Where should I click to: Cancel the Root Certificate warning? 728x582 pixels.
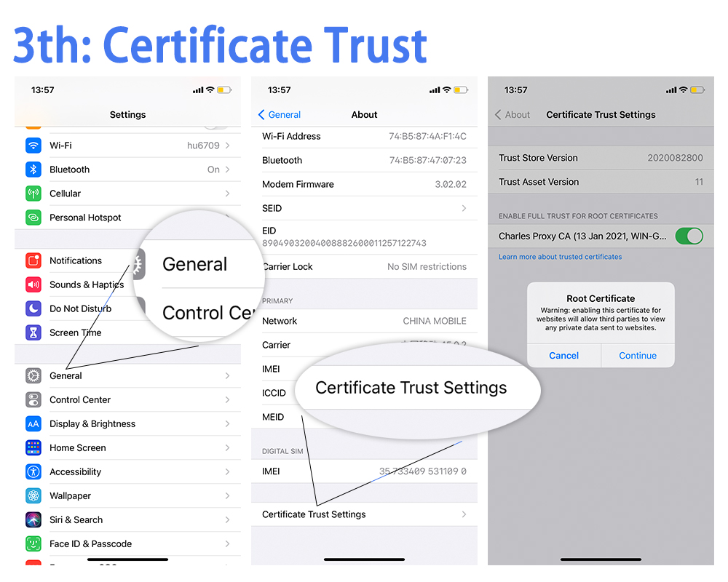click(563, 356)
